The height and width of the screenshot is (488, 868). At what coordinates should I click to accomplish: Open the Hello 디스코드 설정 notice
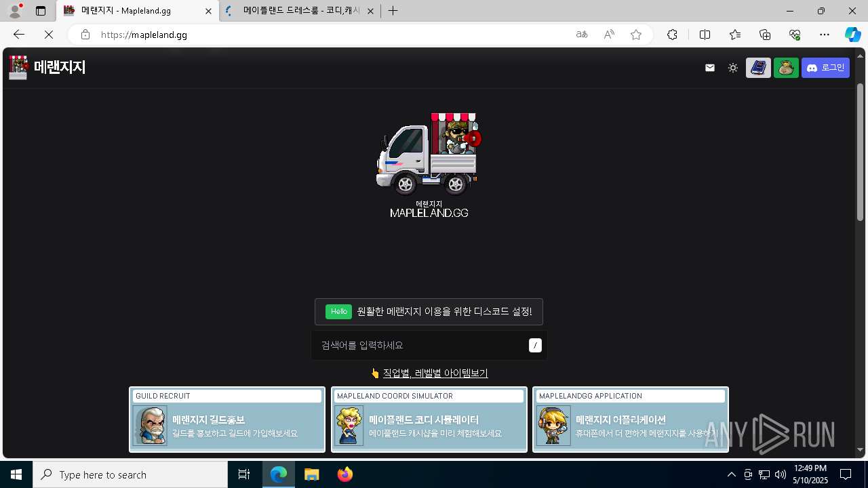pos(429,312)
